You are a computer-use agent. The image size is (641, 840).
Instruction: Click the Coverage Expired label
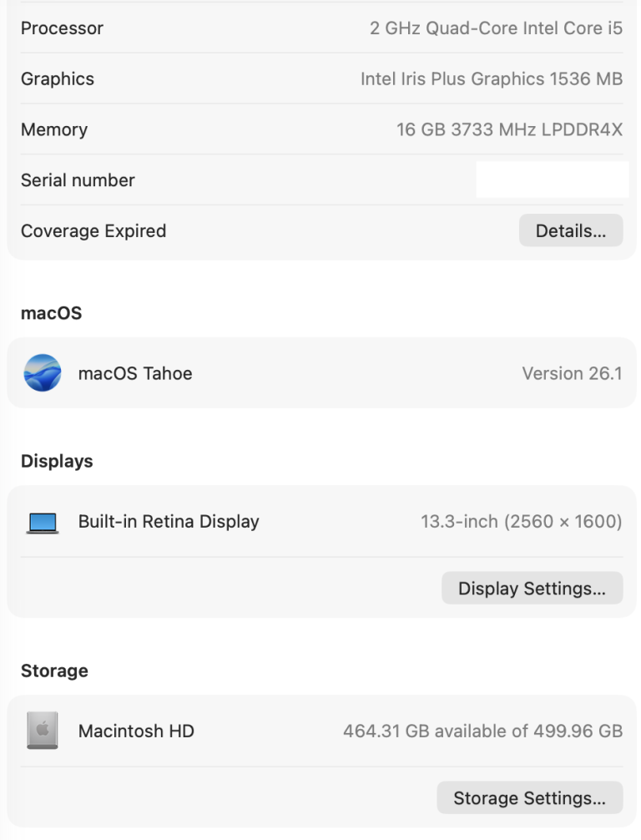93,231
